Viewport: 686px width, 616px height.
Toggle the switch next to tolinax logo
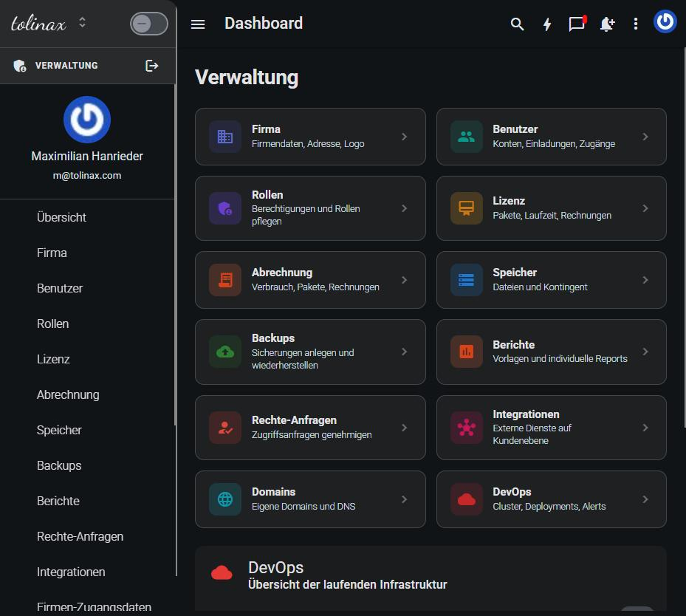click(148, 24)
